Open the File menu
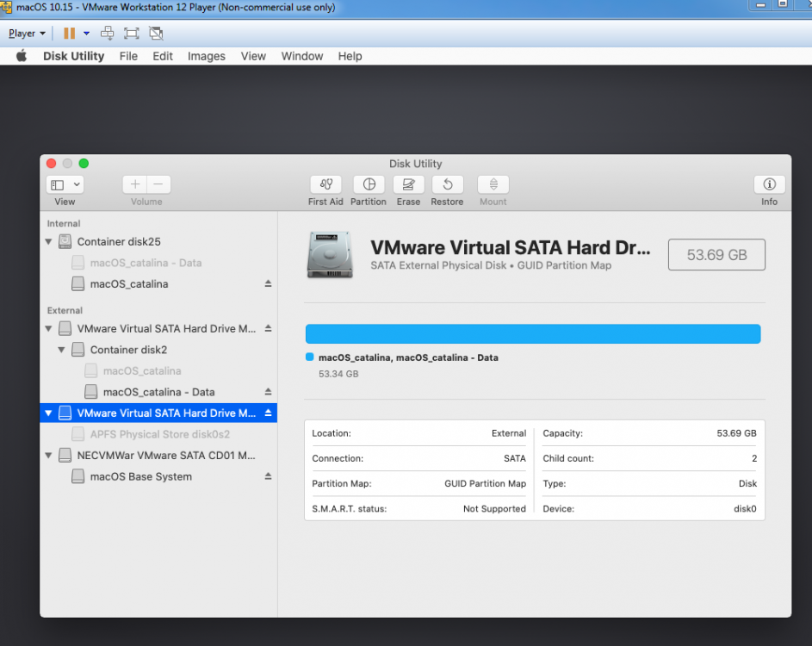This screenshot has height=646, width=812. 128,56
